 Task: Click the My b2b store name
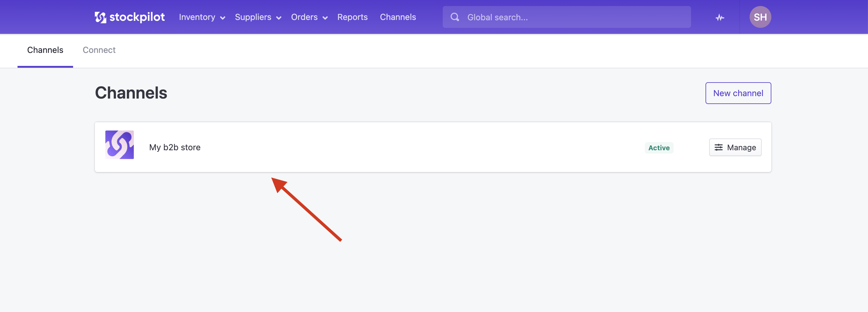[175, 148]
